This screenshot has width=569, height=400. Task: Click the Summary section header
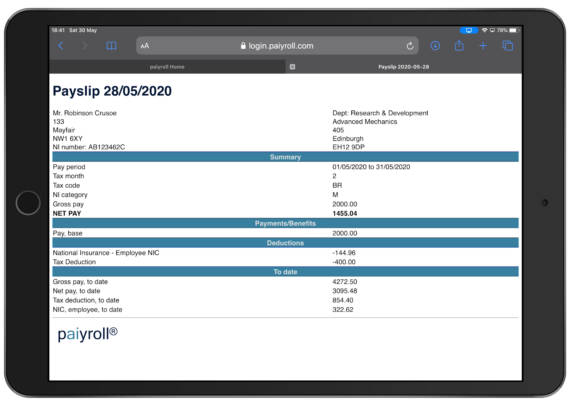click(x=285, y=157)
